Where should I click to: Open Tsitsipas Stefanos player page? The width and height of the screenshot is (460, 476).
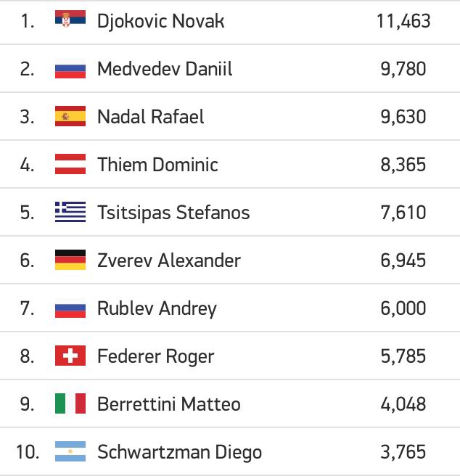pyautogui.click(x=173, y=213)
